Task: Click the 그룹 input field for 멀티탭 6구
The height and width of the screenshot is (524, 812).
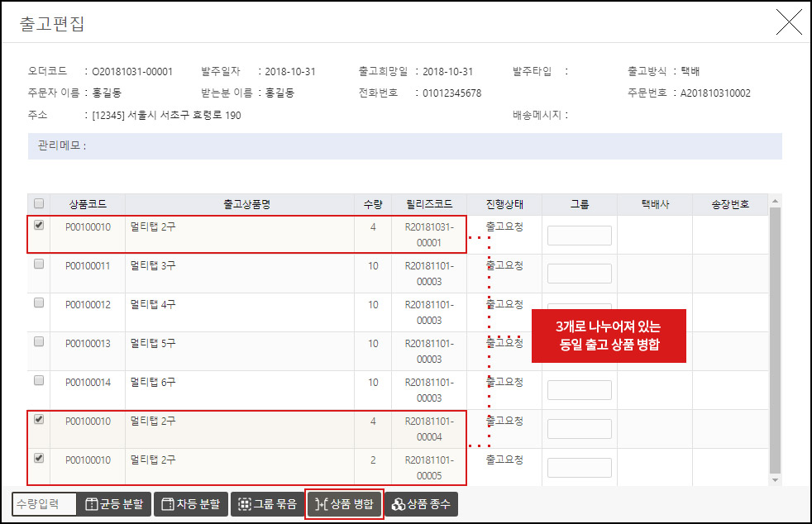Action: click(x=579, y=390)
